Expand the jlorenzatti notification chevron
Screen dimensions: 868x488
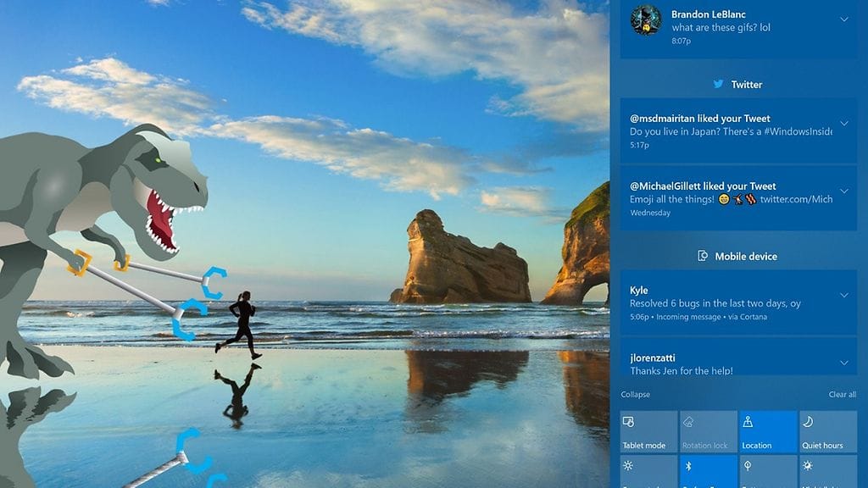coord(844,363)
